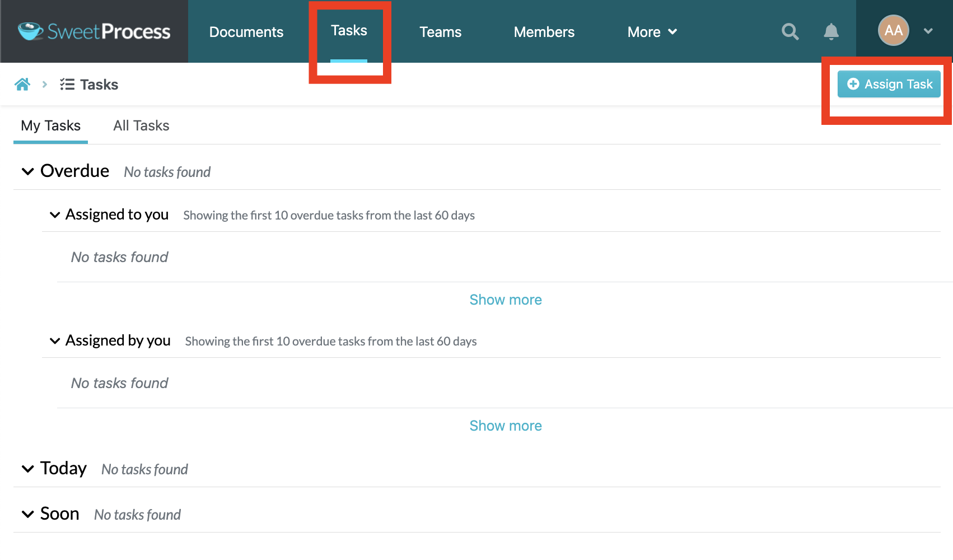Switch to the All Tasks tab
The width and height of the screenshot is (953, 560).
[x=141, y=126]
